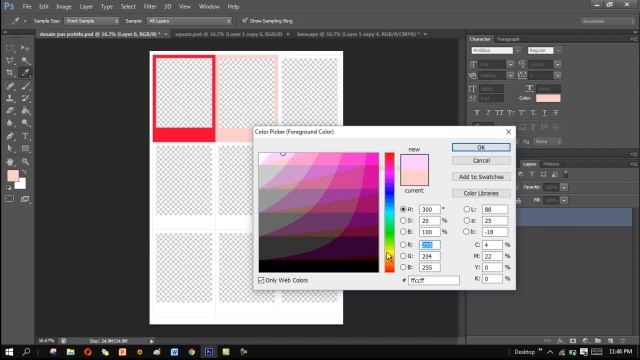Select the Quick Selection tool
Viewport: 640px width, 360px height.
pos(25,61)
